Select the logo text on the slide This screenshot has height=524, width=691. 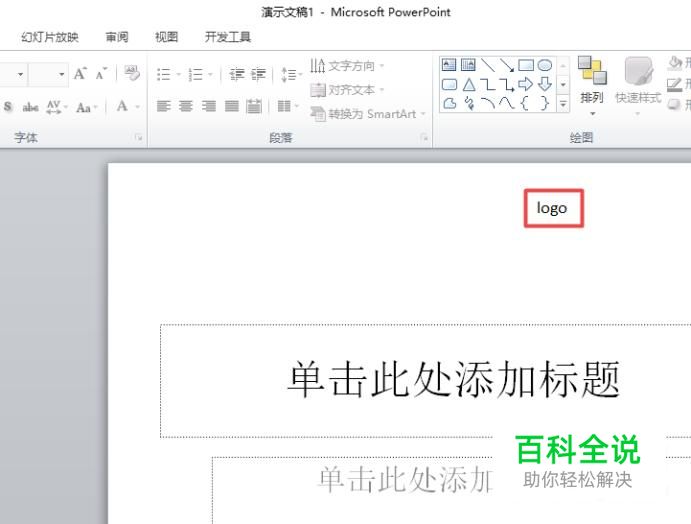[x=552, y=208]
